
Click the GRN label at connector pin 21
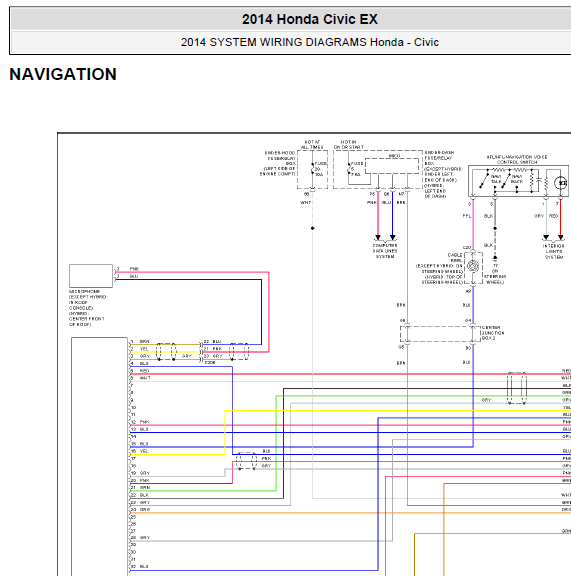tap(145, 488)
